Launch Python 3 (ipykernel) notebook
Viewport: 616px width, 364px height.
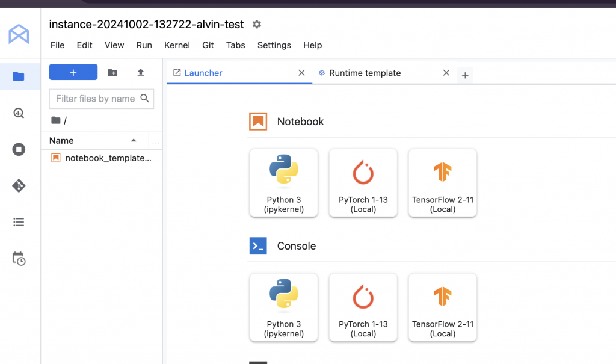(x=284, y=183)
